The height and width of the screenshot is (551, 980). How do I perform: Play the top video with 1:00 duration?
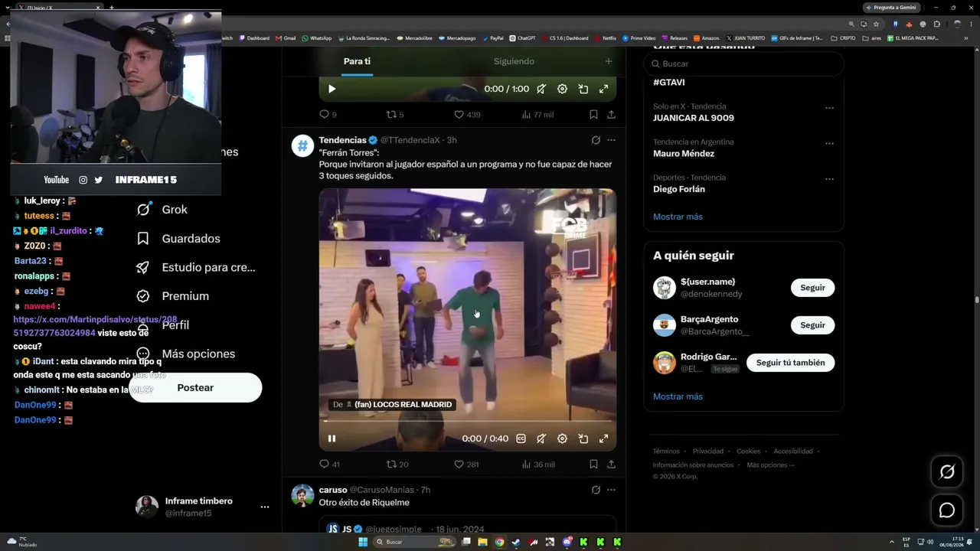(332, 89)
